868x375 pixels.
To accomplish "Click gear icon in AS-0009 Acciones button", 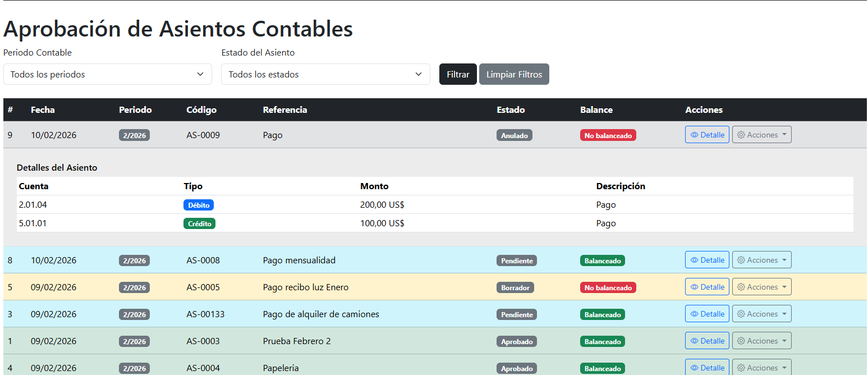I will [x=741, y=135].
